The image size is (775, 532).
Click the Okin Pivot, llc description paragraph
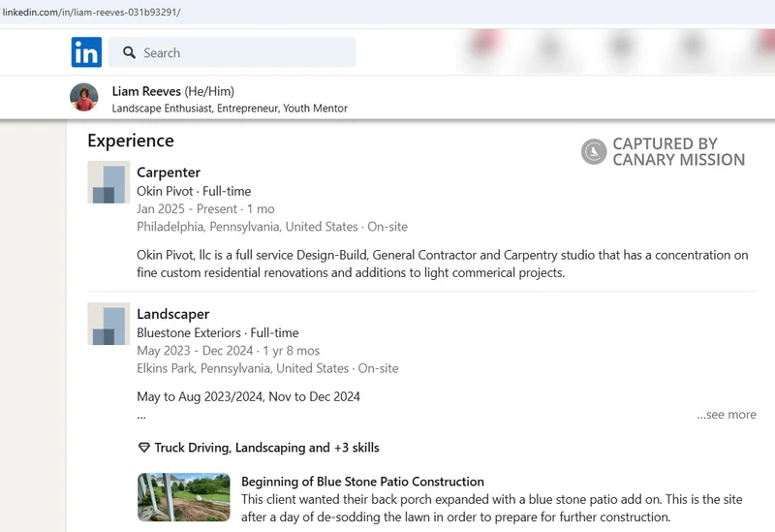pyautogui.click(x=443, y=264)
